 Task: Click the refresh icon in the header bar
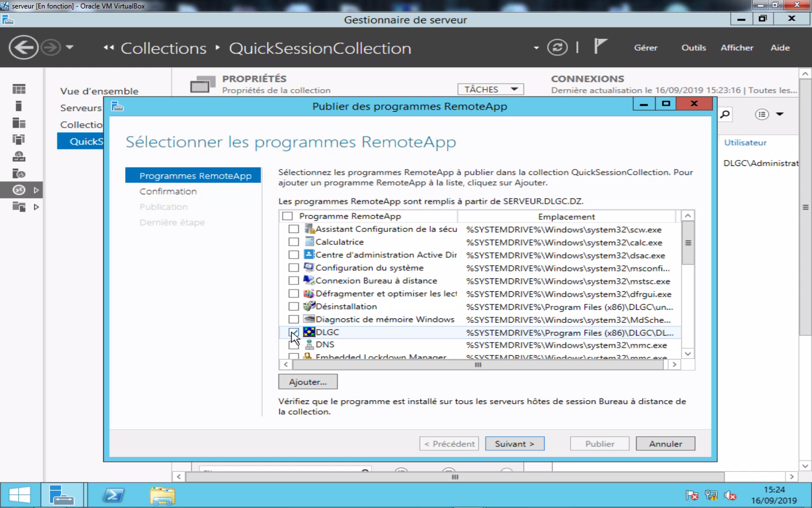click(558, 47)
